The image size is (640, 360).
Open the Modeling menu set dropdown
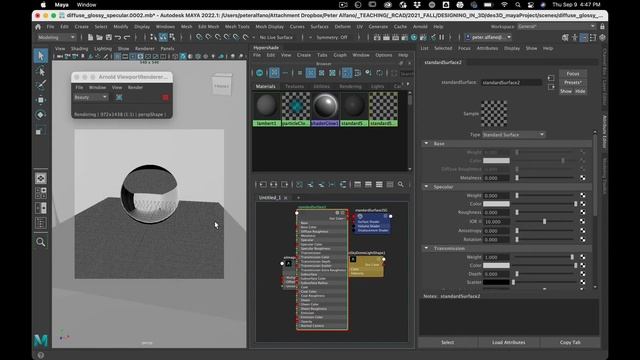[x=56, y=37]
